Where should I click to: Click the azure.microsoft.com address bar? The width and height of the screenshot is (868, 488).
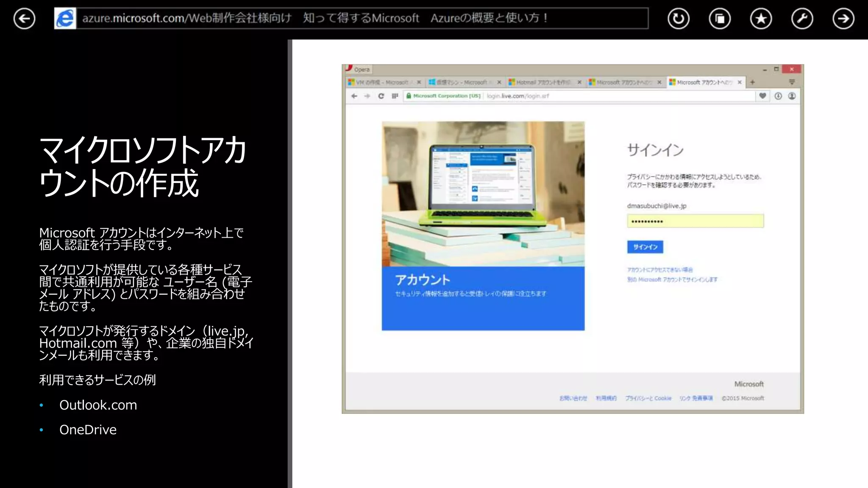362,18
